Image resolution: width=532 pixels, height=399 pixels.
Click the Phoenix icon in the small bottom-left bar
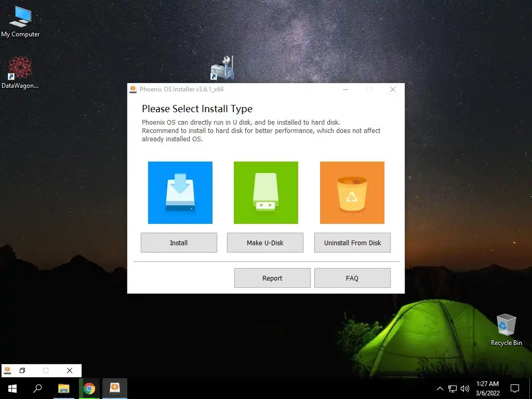coord(7,370)
